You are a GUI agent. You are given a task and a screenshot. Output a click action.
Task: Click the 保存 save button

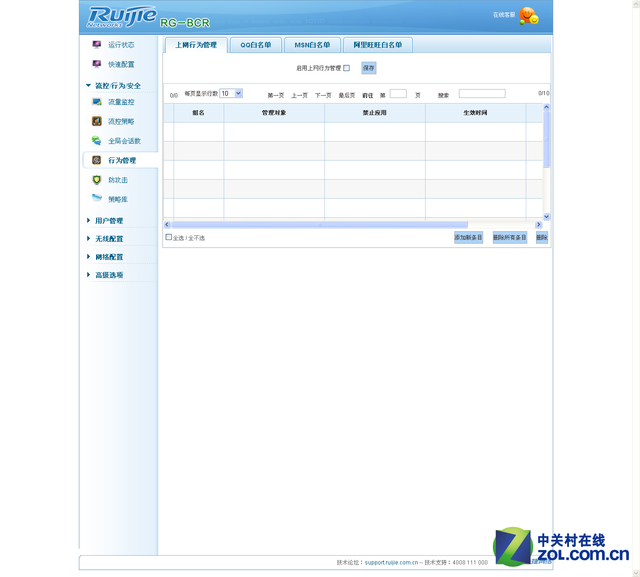(369, 68)
